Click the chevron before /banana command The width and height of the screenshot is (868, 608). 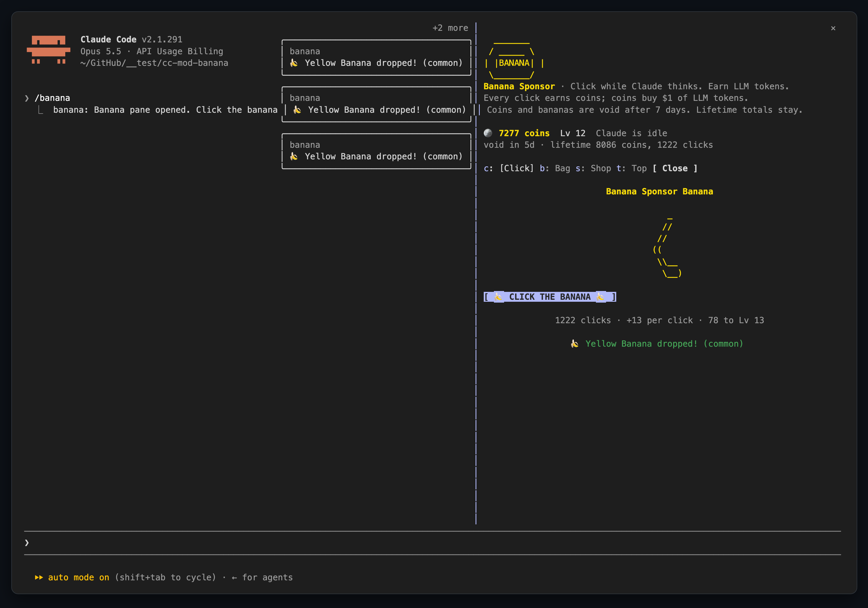coord(27,98)
